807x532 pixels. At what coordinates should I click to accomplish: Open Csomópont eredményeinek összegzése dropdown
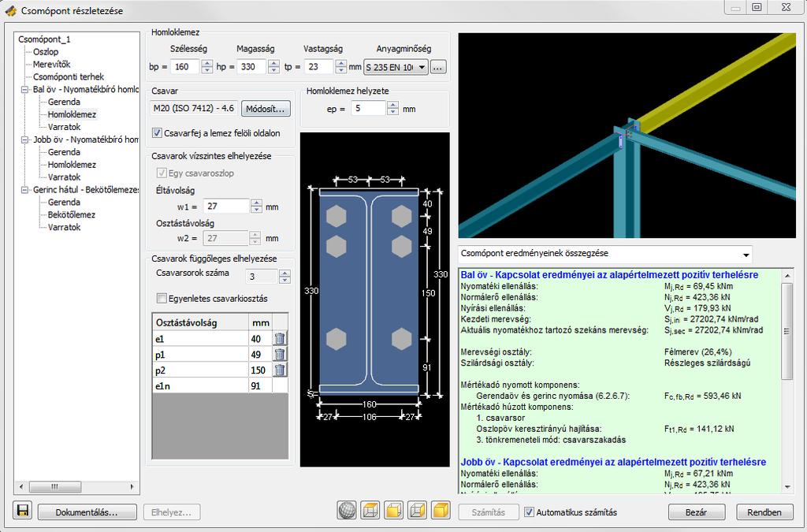click(x=605, y=254)
